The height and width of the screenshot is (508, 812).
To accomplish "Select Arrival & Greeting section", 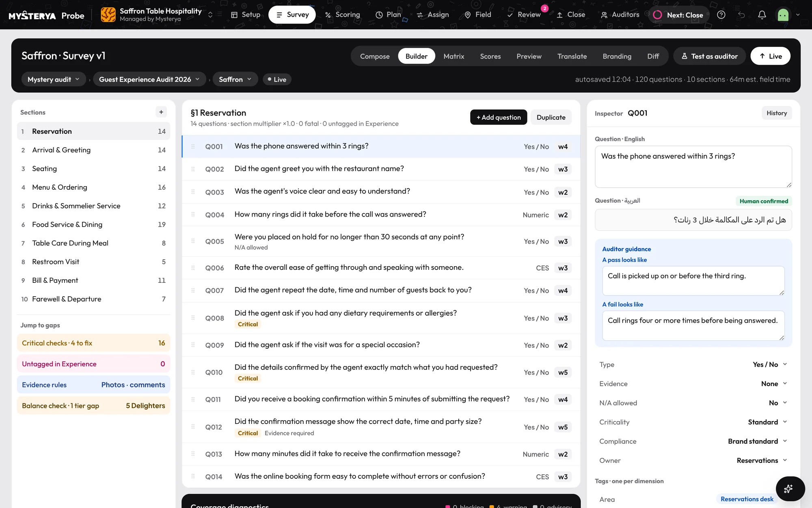I will point(93,150).
